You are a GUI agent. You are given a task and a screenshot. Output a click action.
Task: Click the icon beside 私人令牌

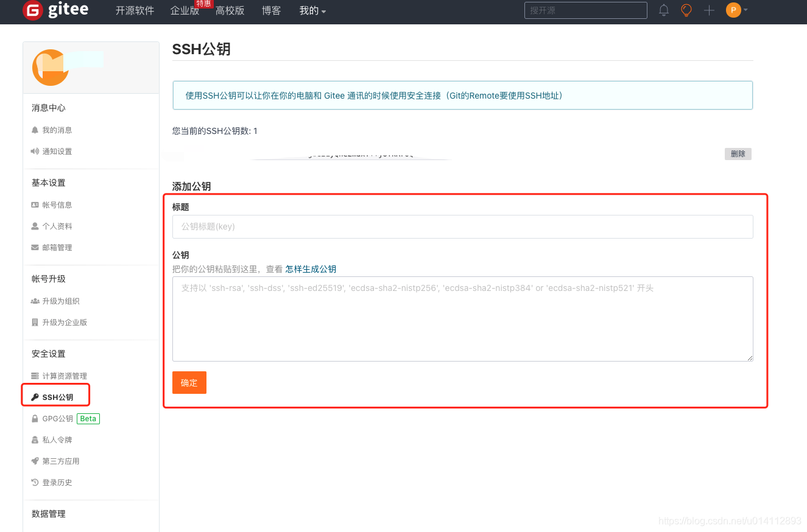35,440
